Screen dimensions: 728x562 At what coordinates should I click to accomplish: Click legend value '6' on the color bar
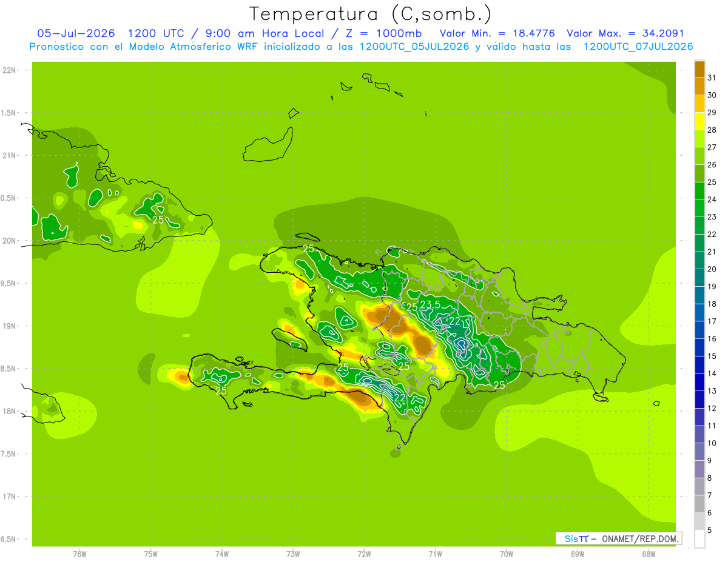click(x=709, y=513)
